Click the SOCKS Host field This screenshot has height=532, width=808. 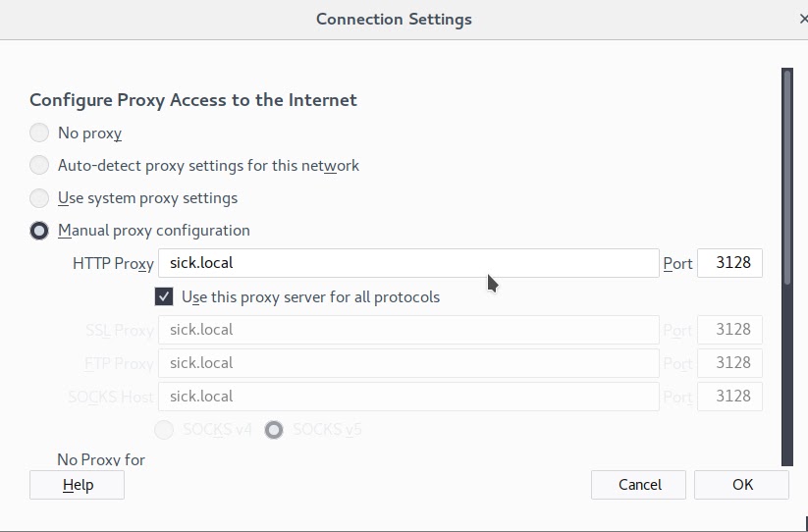tap(408, 397)
